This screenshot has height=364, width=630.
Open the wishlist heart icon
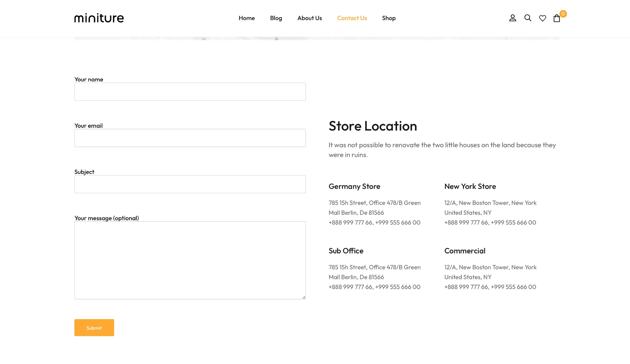coord(542,18)
